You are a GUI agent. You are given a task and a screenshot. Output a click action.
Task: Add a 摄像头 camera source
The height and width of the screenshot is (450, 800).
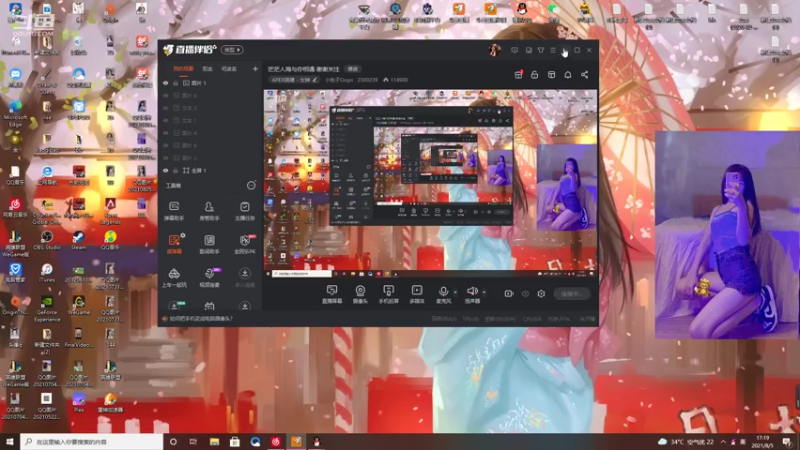[x=360, y=294]
